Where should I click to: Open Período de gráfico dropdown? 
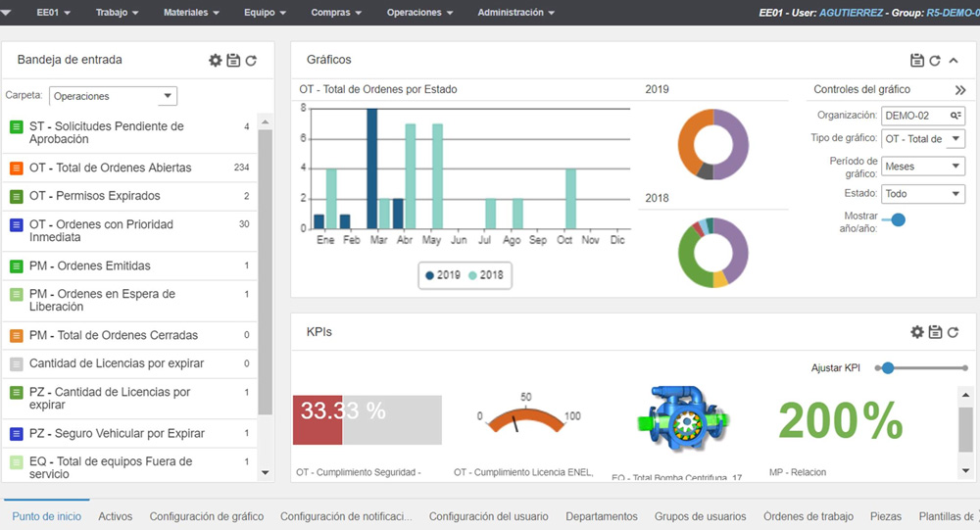[923, 167]
